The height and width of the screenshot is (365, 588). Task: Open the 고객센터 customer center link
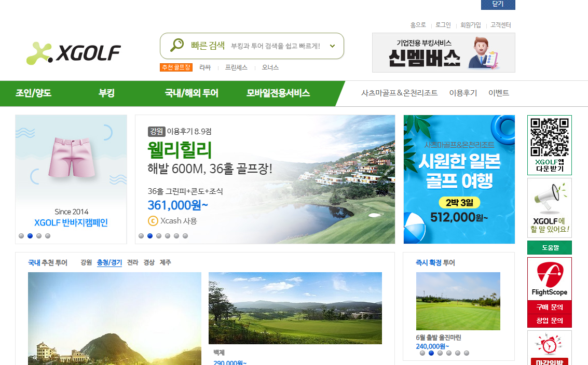point(501,25)
